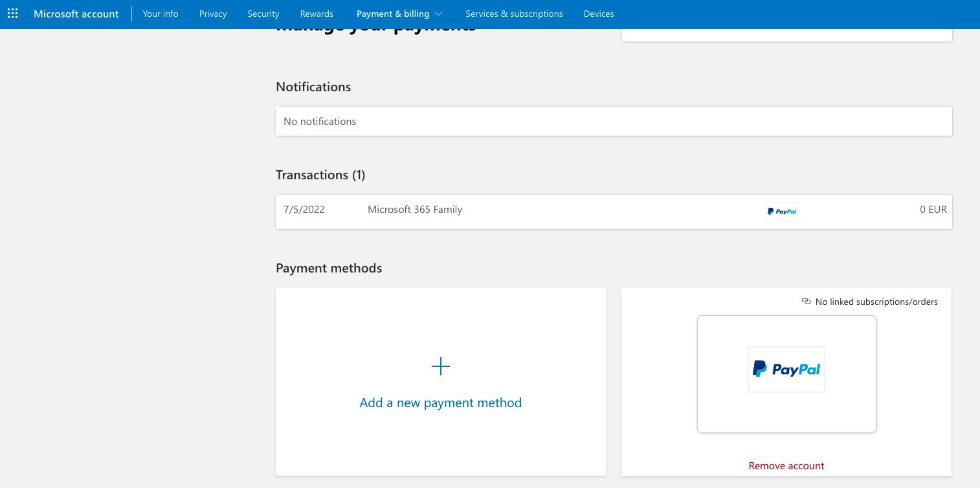980x488 pixels.
Task: View Services & subscriptions
Action: 514,13
